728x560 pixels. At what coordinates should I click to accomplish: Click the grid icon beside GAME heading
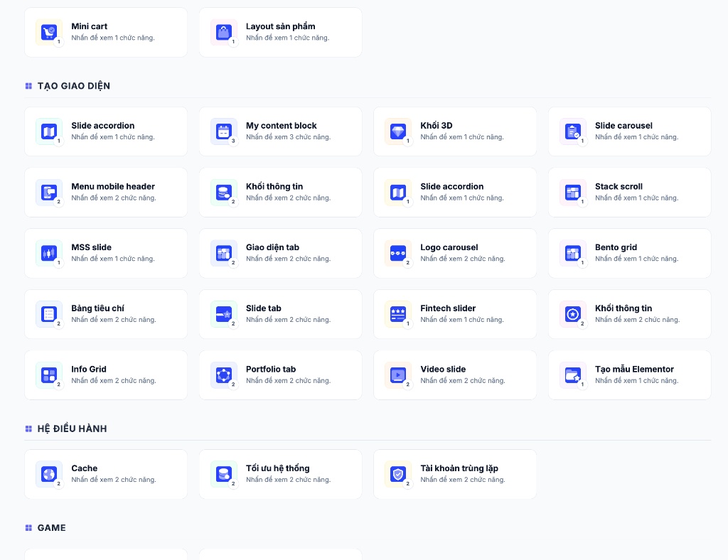click(x=28, y=527)
